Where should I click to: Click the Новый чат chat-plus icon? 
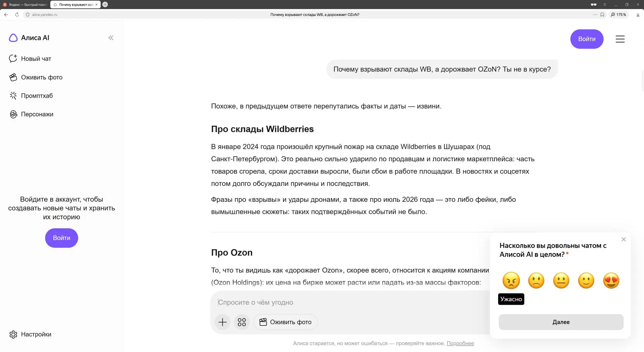pos(13,59)
